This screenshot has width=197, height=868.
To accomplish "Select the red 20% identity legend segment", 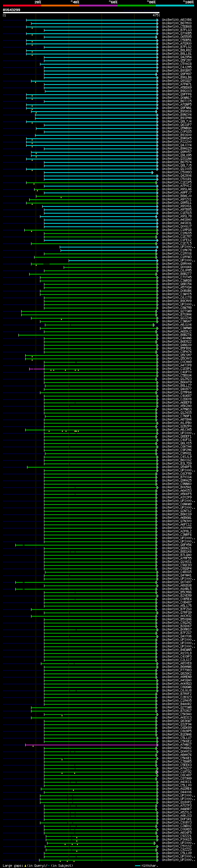I will click(x=22, y=6).
